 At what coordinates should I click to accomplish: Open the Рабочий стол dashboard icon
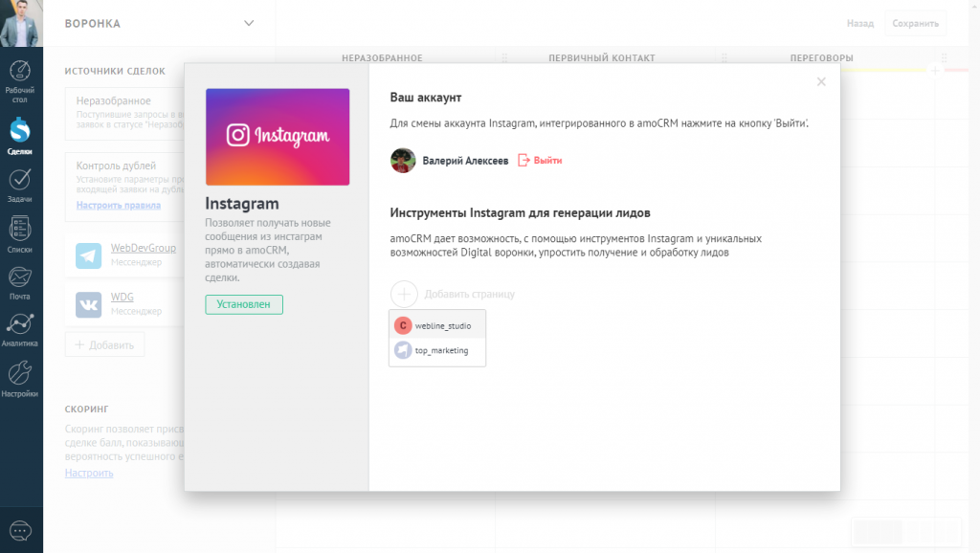[x=20, y=81]
